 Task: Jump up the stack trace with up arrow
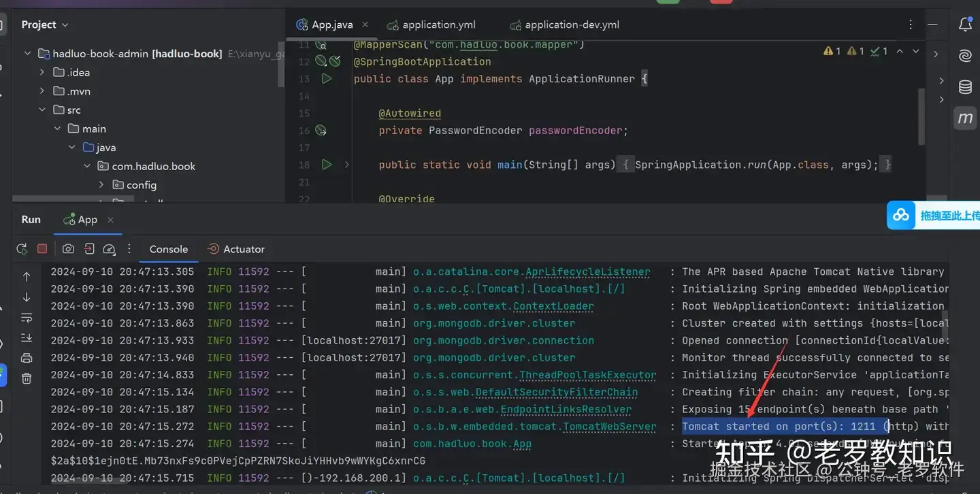27,276
